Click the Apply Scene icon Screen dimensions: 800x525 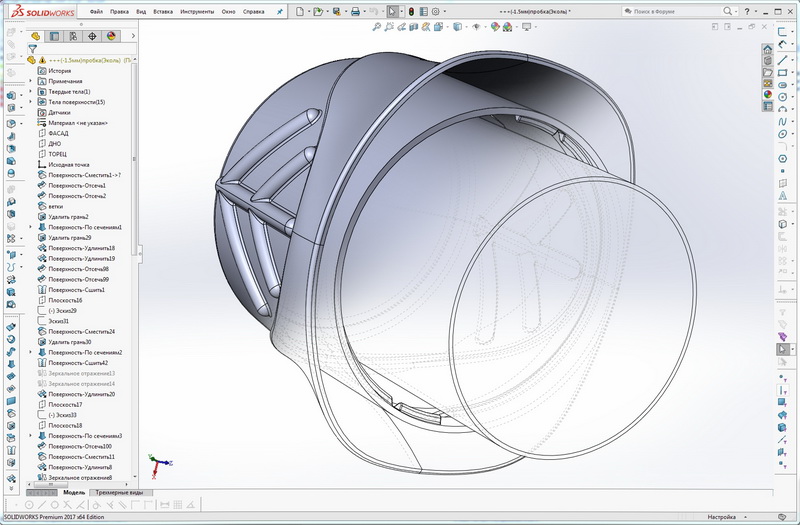tap(508, 27)
